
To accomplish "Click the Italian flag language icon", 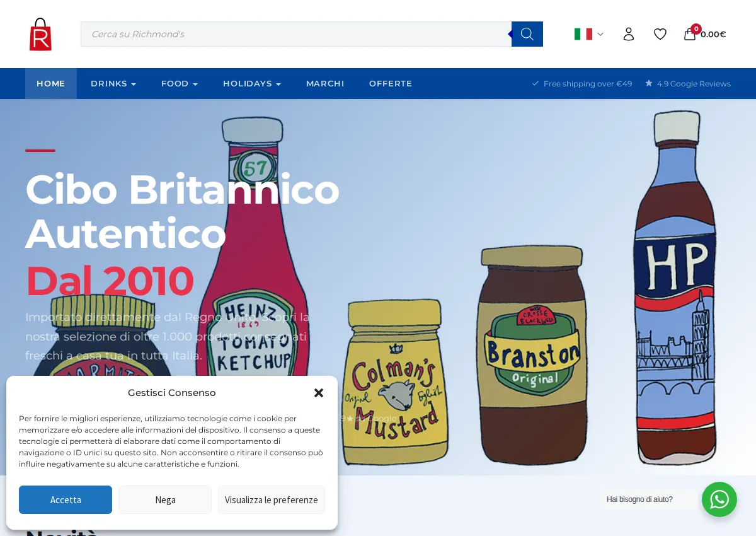I will [583, 34].
